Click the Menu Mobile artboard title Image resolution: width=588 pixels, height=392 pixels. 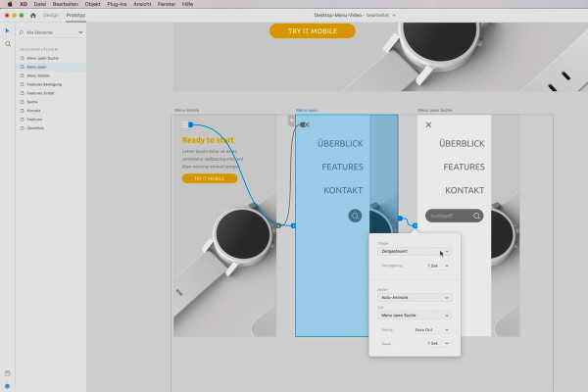(187, 111)
